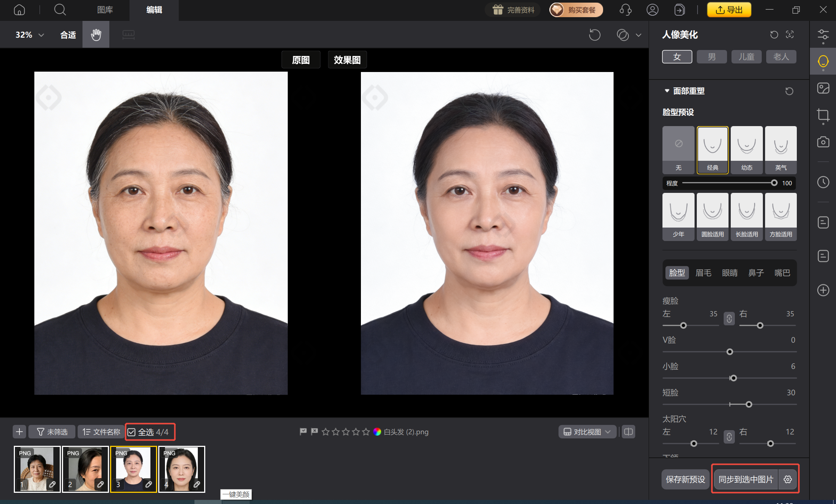Click the 导出 export button
Image resolution: width=836 pixels, height=504 pixels.
tap(729, 10)
